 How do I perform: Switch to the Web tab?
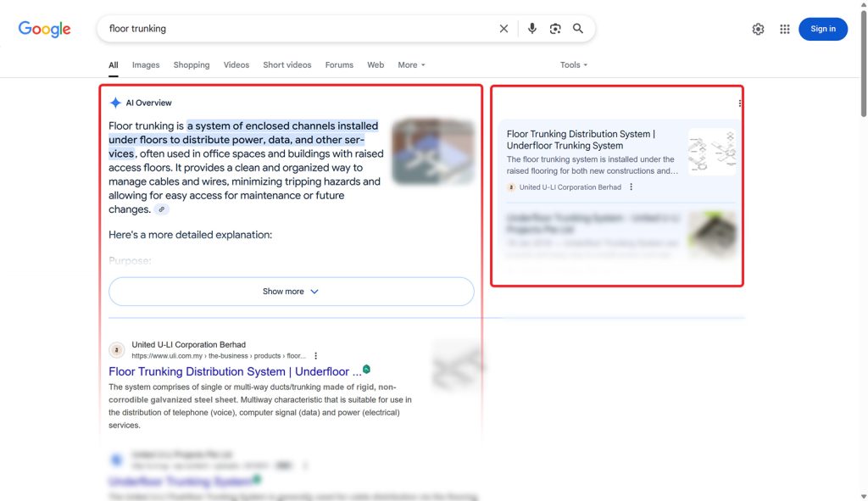click(x=376, y=65)
